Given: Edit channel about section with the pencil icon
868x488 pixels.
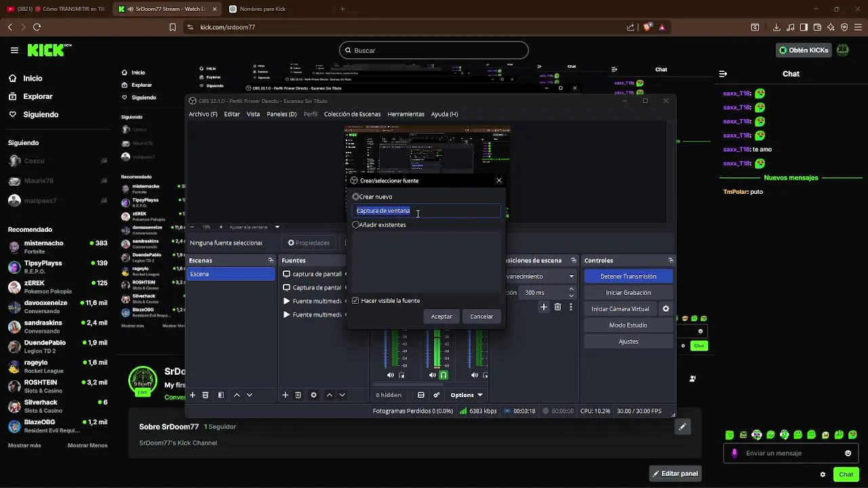Looking at the screenshot, I should tap(682, 426).
